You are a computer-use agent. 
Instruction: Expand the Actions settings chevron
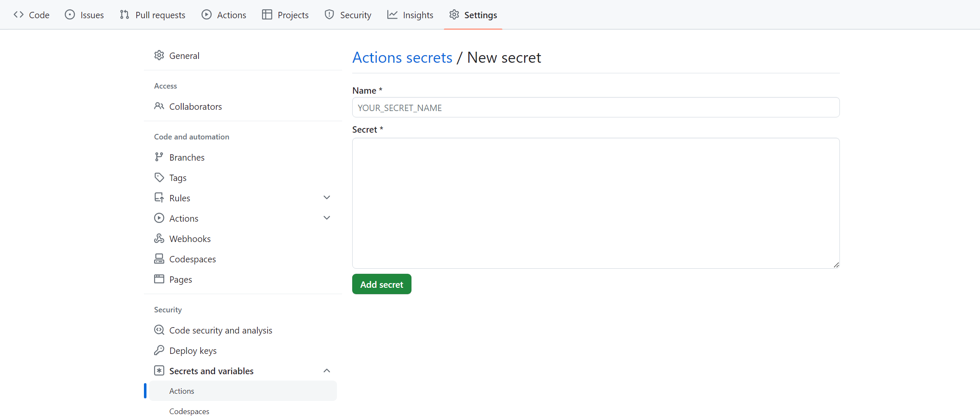pos(327,218)
